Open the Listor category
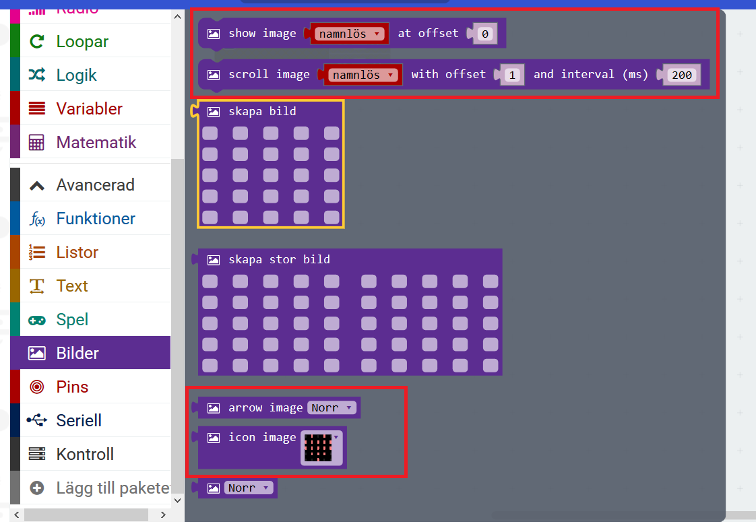This screenshot has height=532, width=756. pos(90,252)
